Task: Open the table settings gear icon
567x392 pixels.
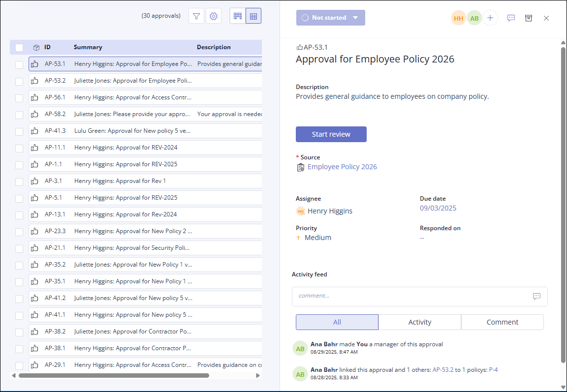Action: 214,16
